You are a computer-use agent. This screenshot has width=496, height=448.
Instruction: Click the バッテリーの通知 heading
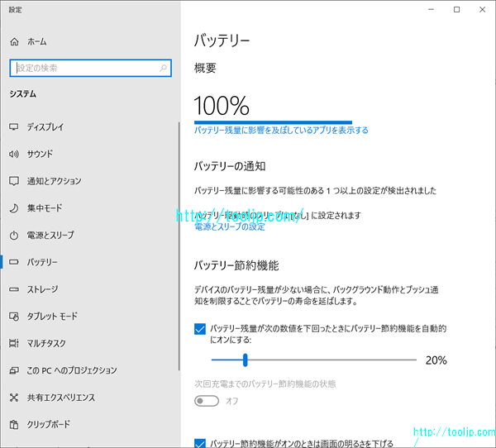230,166
